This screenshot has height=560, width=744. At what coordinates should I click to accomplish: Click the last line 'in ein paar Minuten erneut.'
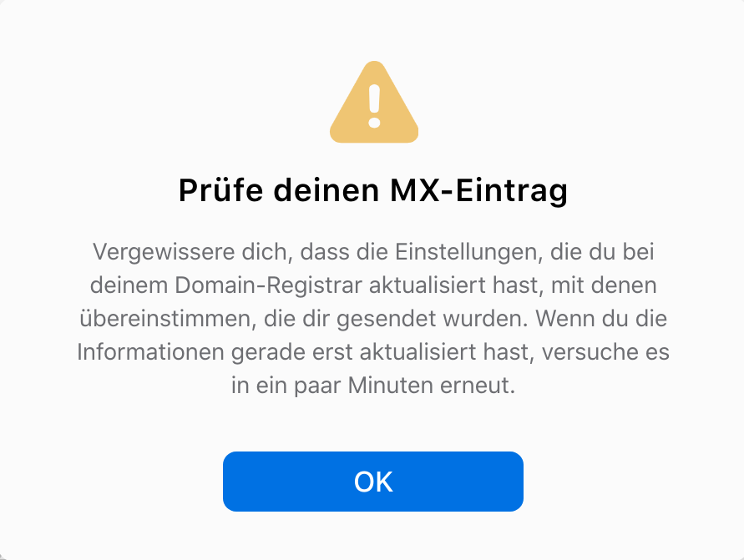point(373,386)
